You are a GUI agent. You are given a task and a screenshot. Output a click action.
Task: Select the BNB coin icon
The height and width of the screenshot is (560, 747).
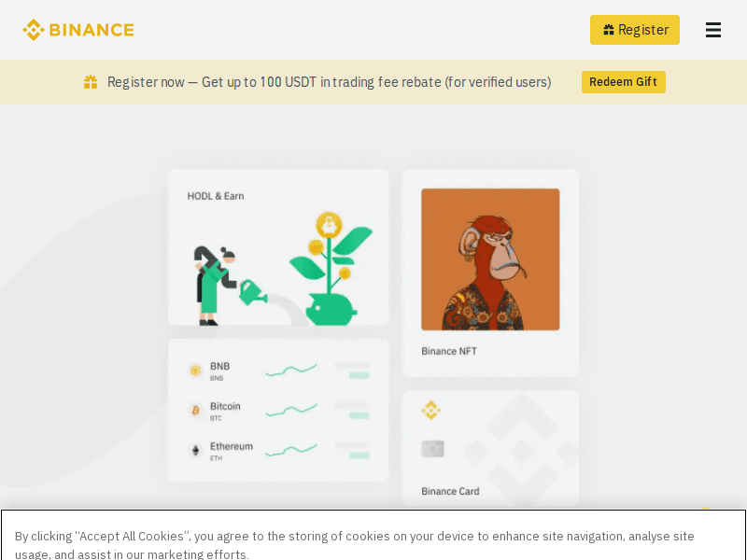196,371
